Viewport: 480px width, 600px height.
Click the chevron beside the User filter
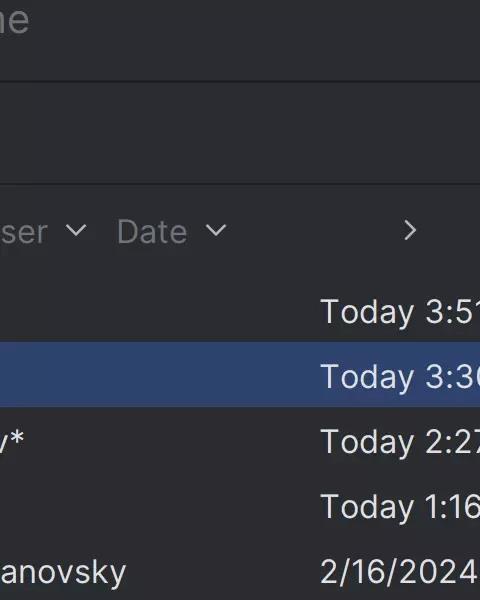(x=76, y=230)
